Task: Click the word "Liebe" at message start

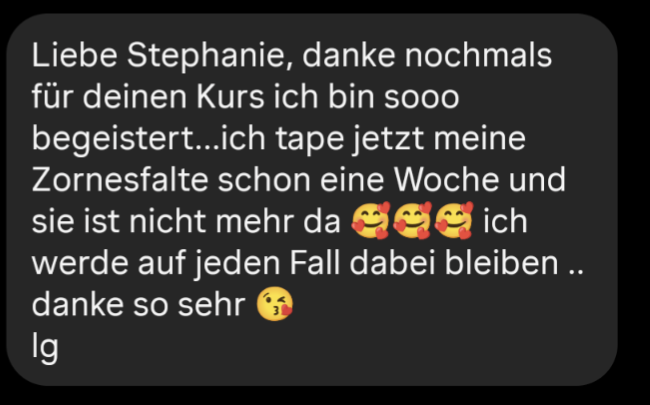Action: coord(75,55)
